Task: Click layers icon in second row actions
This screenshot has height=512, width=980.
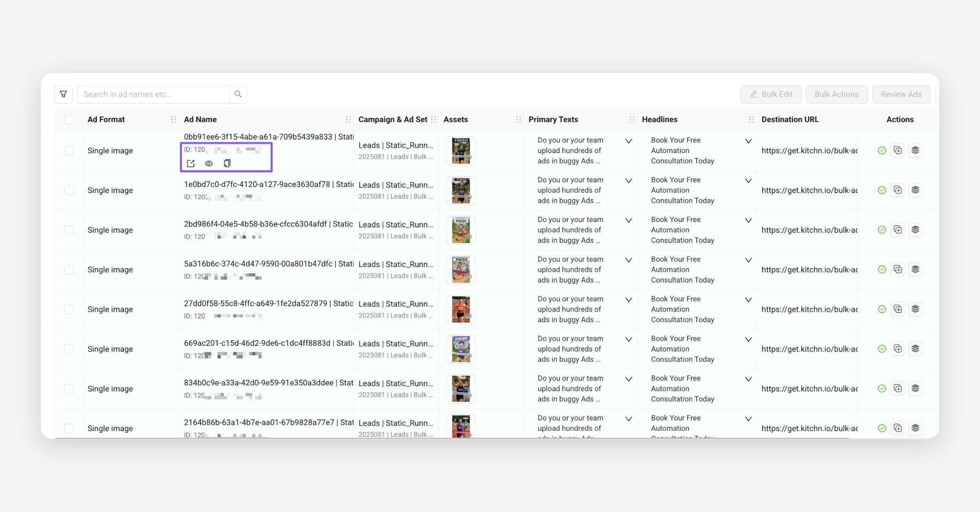Action: 915,190
